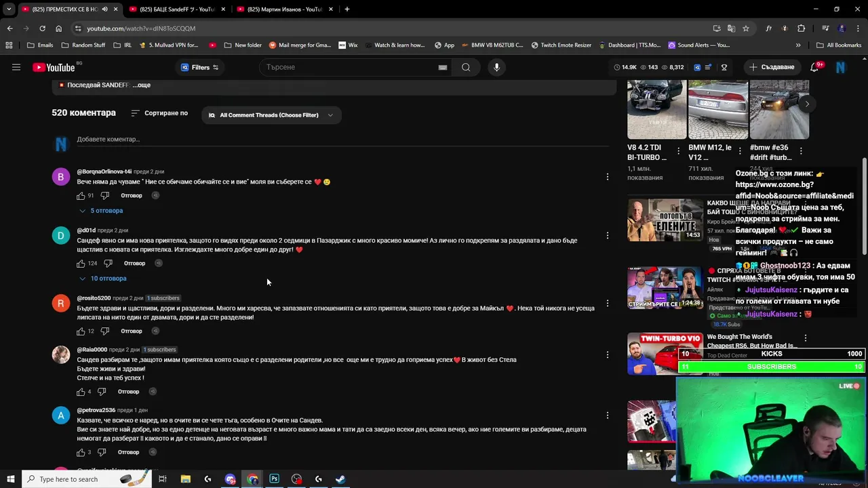Open the Сортиране по sort menu

point(159,113)
